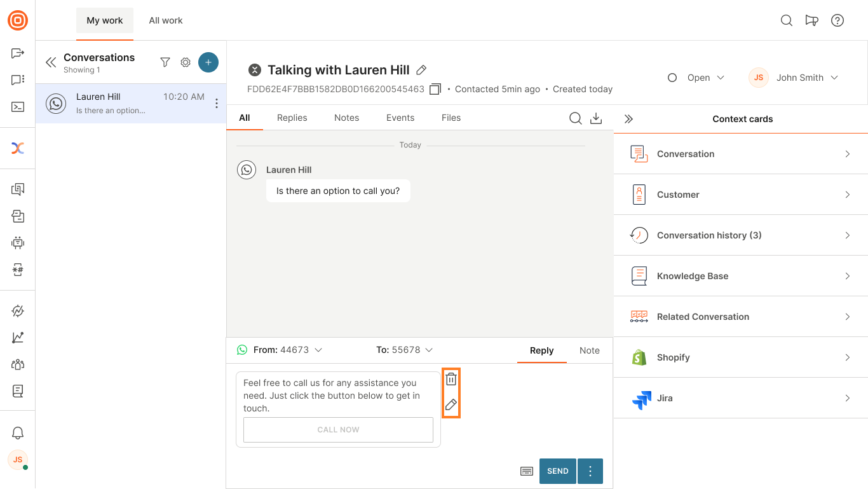Delete the template message with trash icon
The height and width of the screenshot is (489, 868).
[x=451, y=380]
